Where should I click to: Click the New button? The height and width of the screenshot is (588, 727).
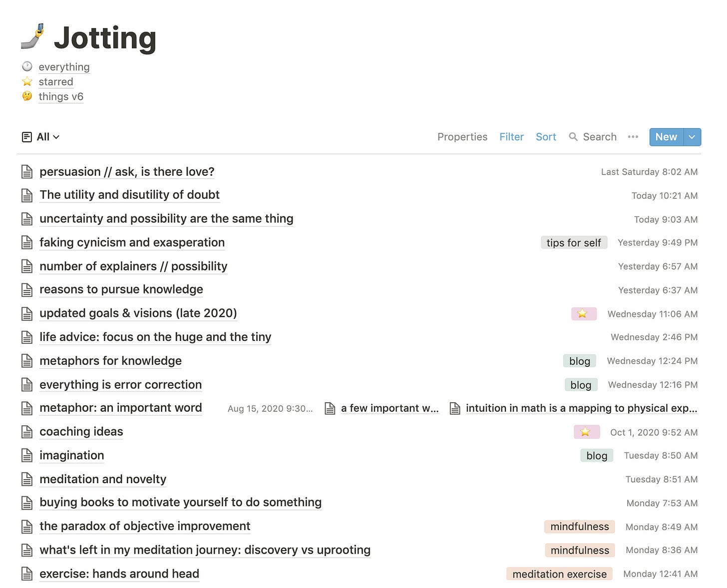(666, 137)
